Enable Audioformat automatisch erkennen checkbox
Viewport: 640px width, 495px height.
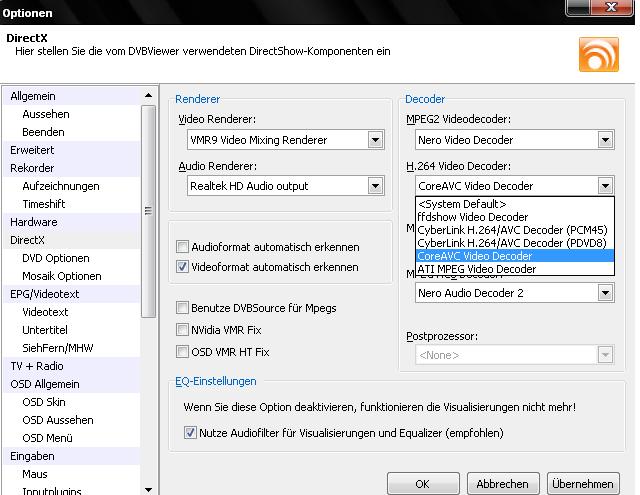(x=182, y=247)
